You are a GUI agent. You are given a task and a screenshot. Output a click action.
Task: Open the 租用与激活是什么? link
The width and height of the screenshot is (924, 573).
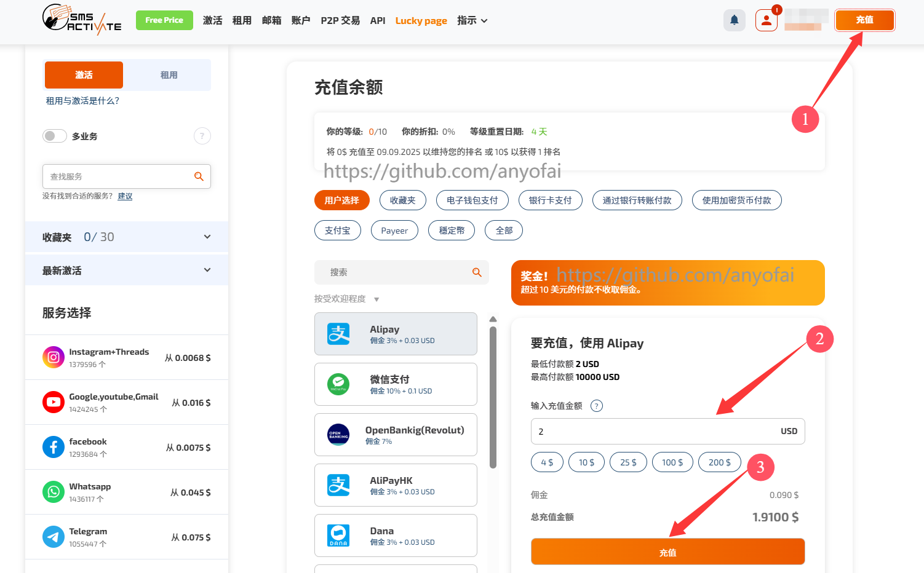[x=82, y=101]
